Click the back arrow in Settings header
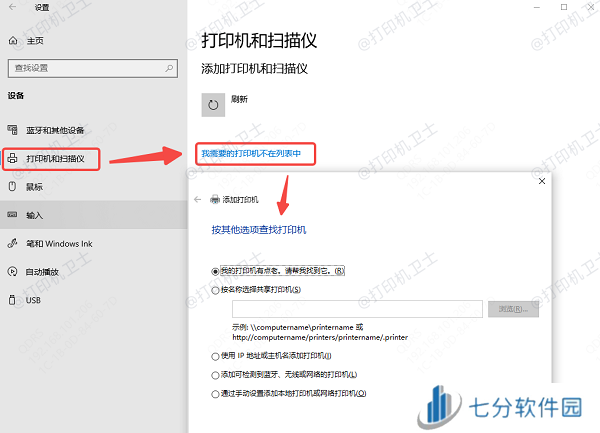The image size is (600, 433). click(12, 7)
